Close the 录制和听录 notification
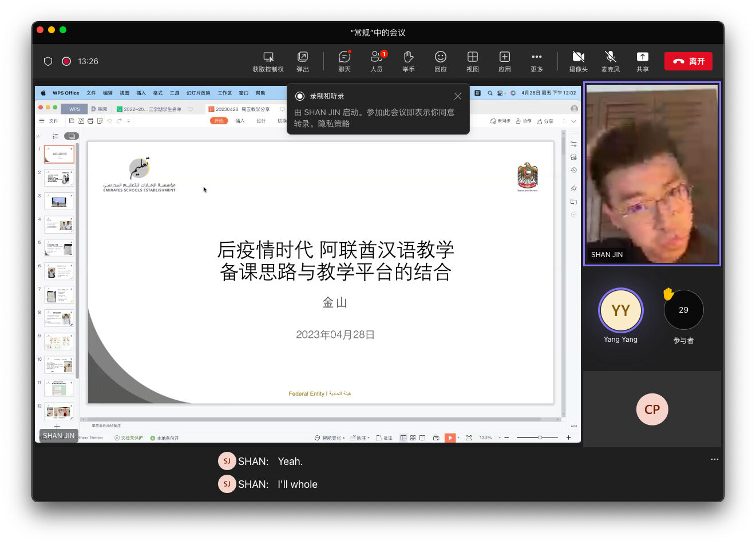 pos(457,96)
